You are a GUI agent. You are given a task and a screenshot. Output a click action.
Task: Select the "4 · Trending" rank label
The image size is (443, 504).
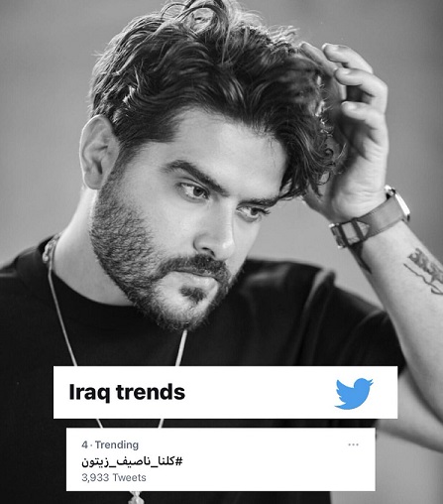coord(110,444)
